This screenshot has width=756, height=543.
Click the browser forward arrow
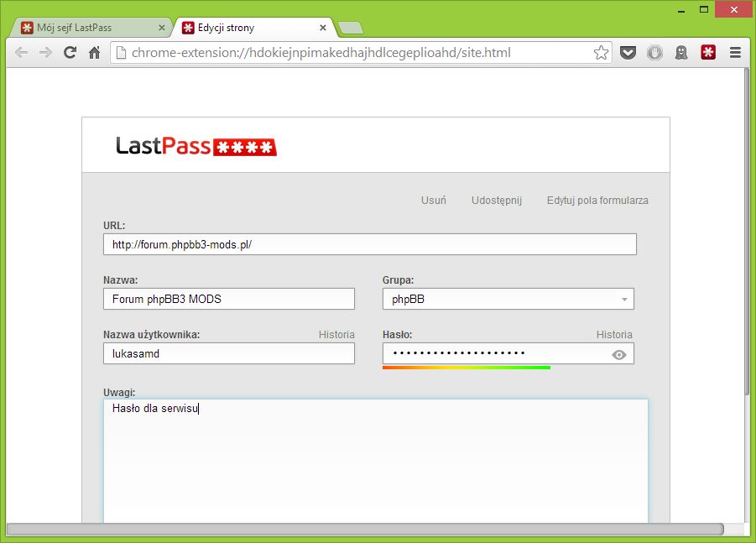point(45,53)
